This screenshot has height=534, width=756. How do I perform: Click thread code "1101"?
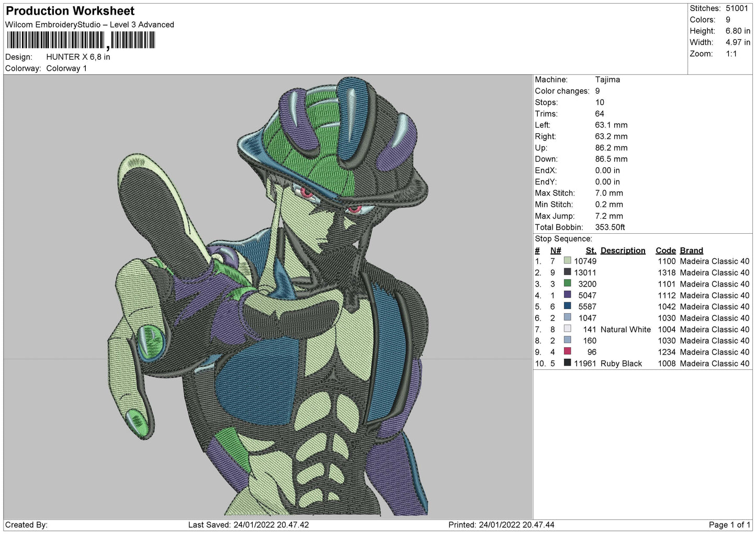click(x=667, y=284)
